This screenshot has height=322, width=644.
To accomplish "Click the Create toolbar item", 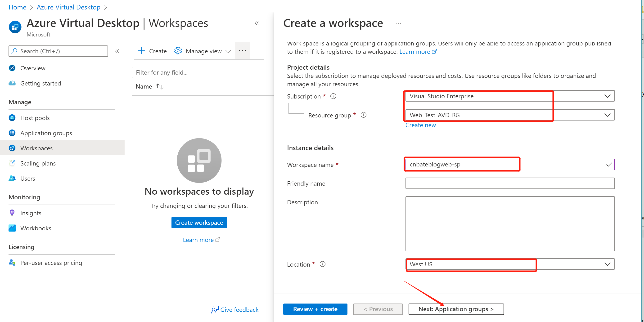I will click(x=152, y=51).
